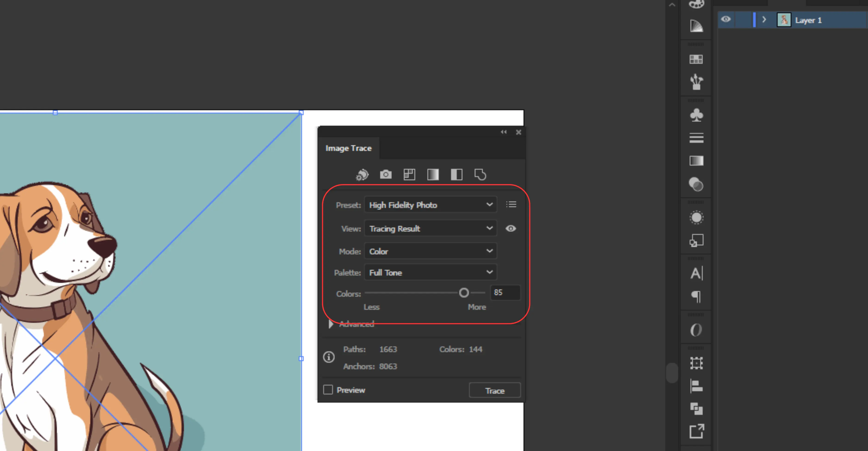Click the Low Color preset icon
This screenshot has width=868, height=451.
(409, 174)
